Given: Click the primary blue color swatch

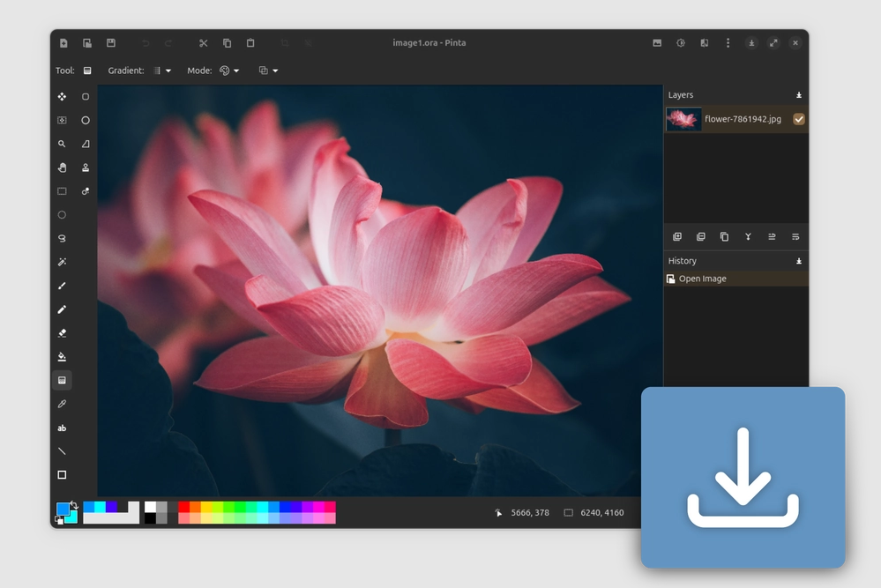Looking at the screenshot, I should click(x=63, y=510).
